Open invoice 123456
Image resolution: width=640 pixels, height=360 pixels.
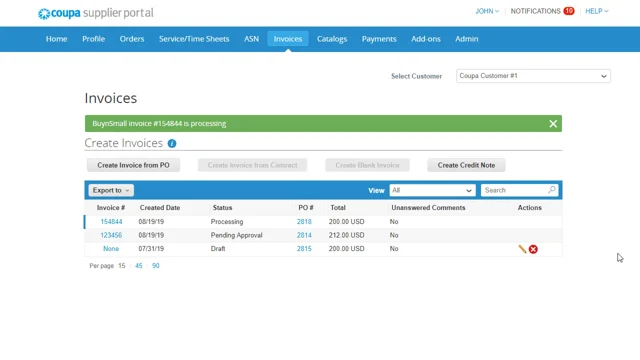(111, 235)
